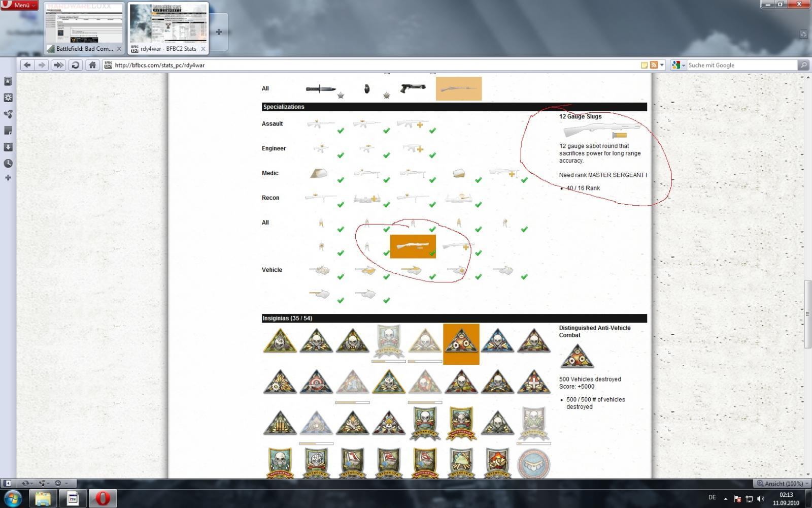Open the History clock panel icon

coord(8,163)
